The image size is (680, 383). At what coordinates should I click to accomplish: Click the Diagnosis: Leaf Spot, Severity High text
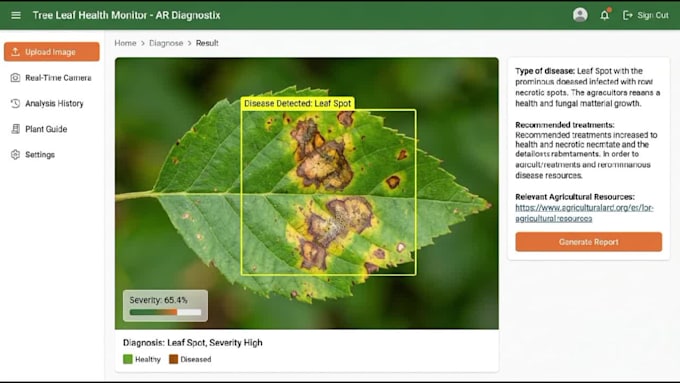pos(193,343)
